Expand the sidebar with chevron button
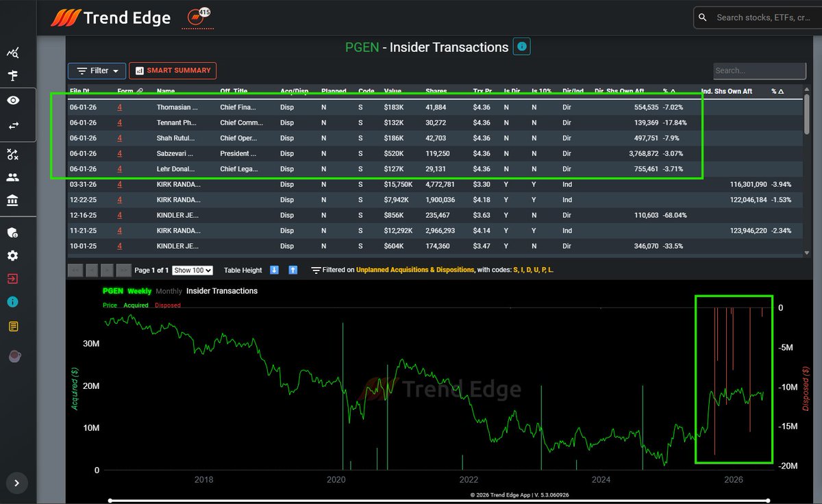This screenshot has width=822, height=504. click(16, 483)
